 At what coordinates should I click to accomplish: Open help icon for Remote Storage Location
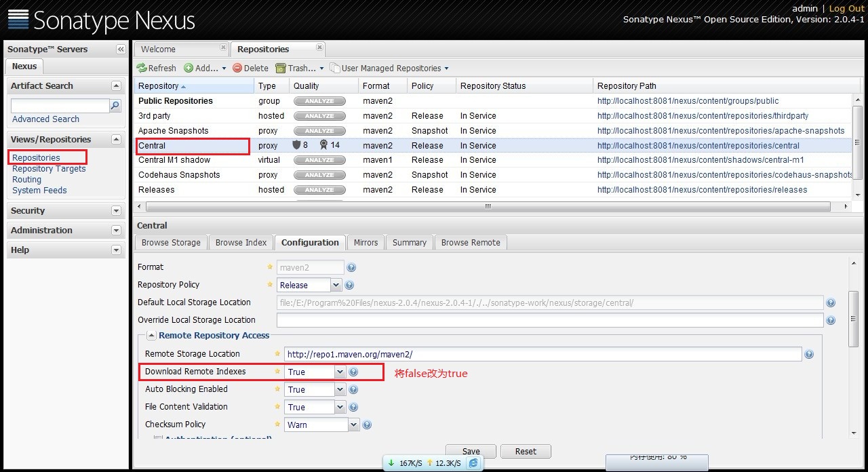pyautogui.click(x=808, y=354)
